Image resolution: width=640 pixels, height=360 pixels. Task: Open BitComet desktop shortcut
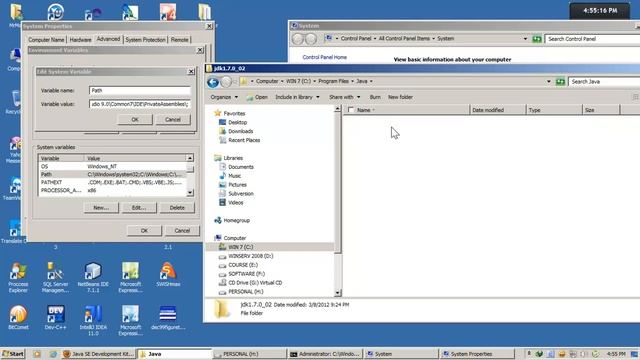pyautogui.click(x=18, y=317)
